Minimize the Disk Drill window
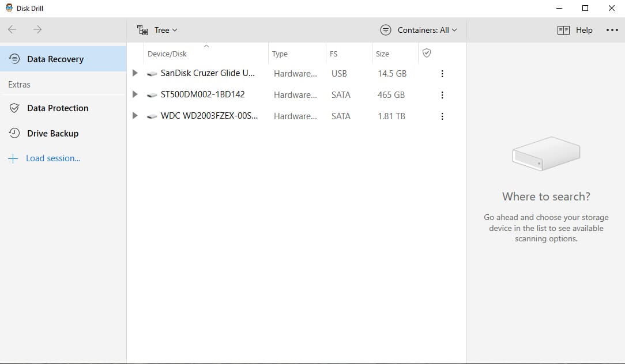The image size is (625, 364). 559,8
